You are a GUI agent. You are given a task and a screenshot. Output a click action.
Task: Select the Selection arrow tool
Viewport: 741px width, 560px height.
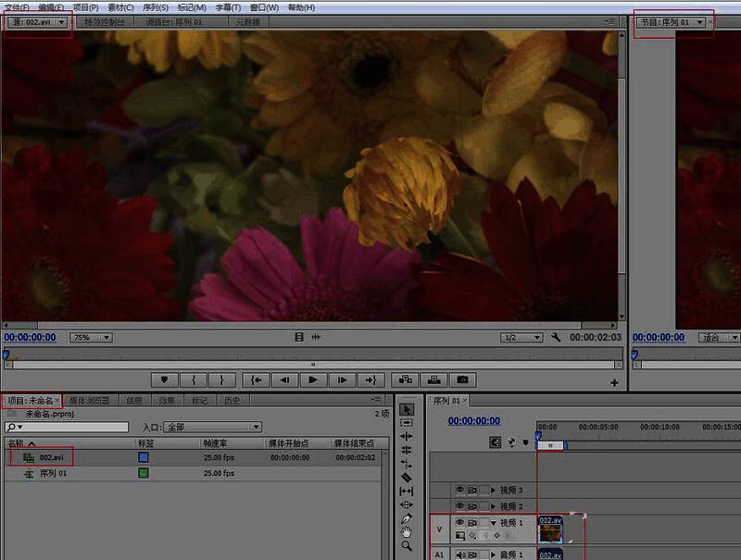(406, 408)
